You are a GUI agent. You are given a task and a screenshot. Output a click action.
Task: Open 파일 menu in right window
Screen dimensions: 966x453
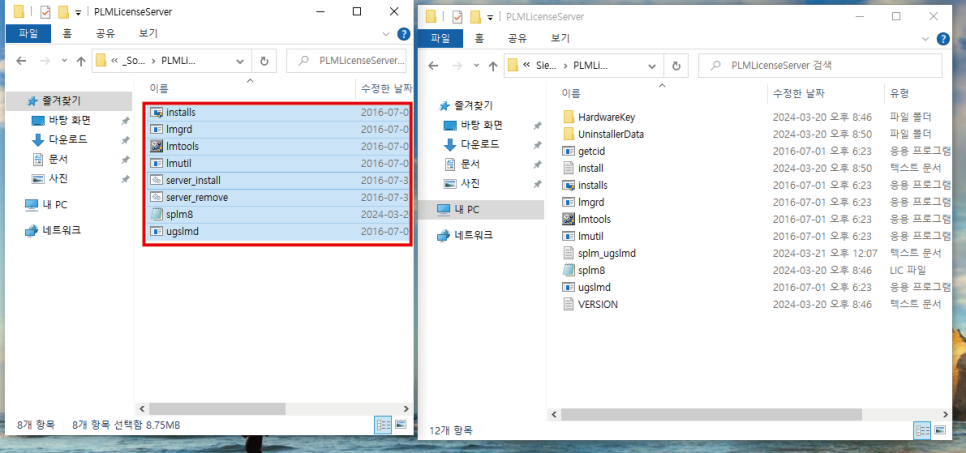click(440, 38)
